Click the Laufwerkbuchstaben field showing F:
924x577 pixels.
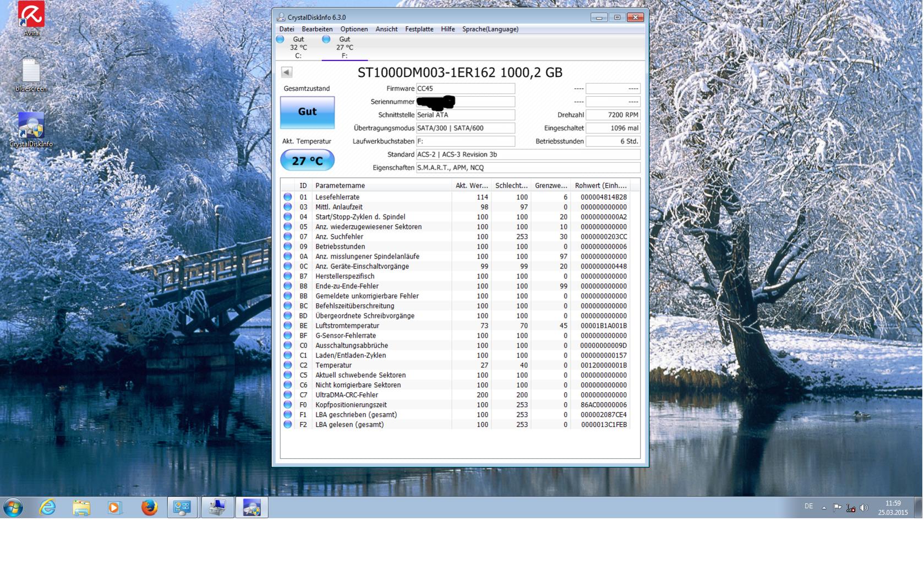[466, 141]
